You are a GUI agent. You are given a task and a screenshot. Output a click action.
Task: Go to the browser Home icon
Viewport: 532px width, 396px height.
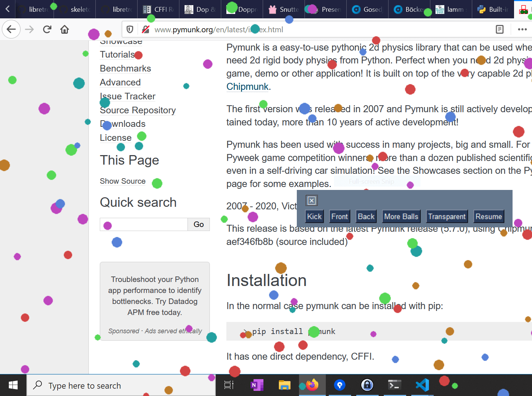[65, 29]
